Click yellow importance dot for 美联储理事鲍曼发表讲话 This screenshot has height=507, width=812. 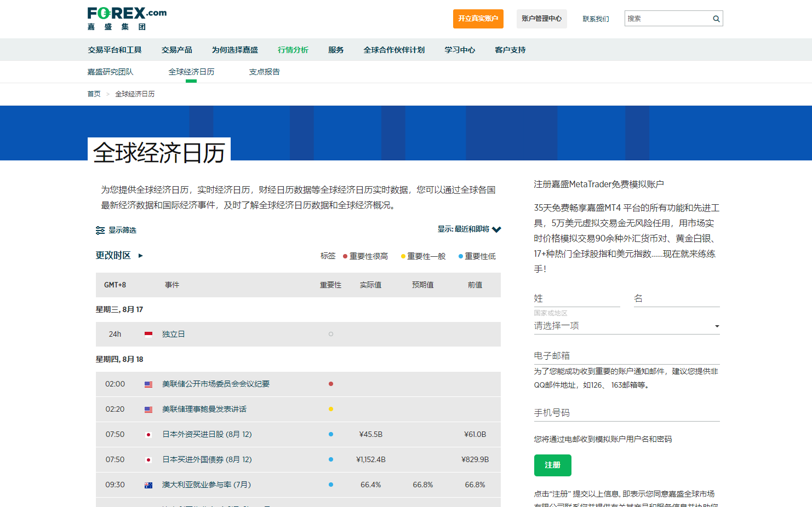[x=331, y=409]
